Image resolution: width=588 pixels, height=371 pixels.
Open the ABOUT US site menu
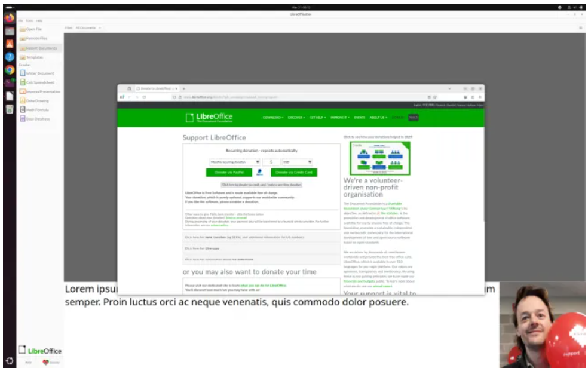[378, 118]
